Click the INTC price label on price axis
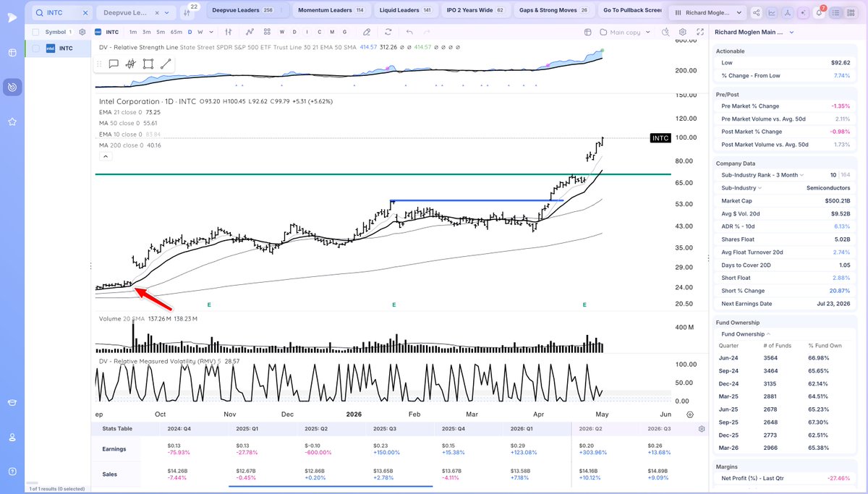Image resolution: width=868 pixels, height=494 pixels. 661,137
